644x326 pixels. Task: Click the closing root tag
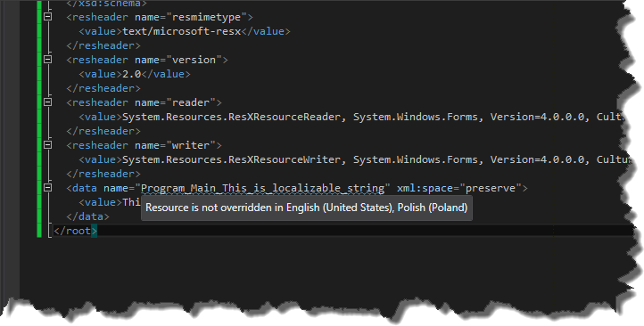[75, 231]
